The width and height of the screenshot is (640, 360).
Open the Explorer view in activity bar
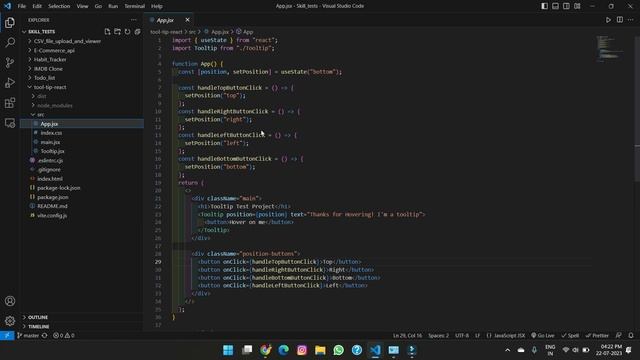10,22
